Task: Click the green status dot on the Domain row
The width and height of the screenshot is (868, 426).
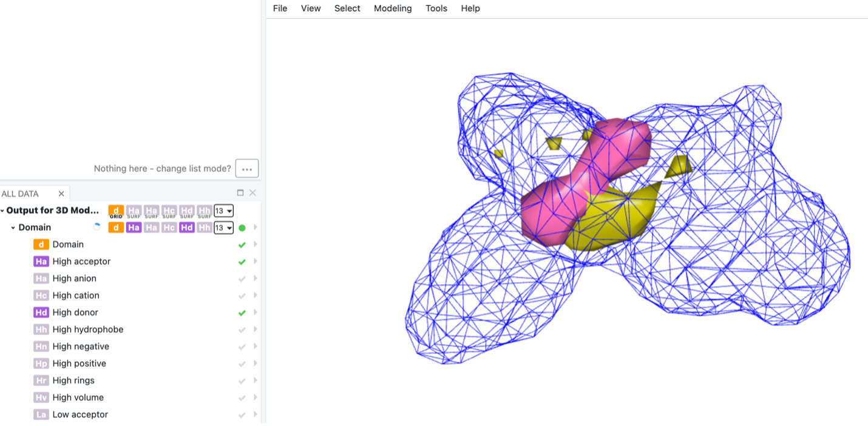Action: pos(242,227)
